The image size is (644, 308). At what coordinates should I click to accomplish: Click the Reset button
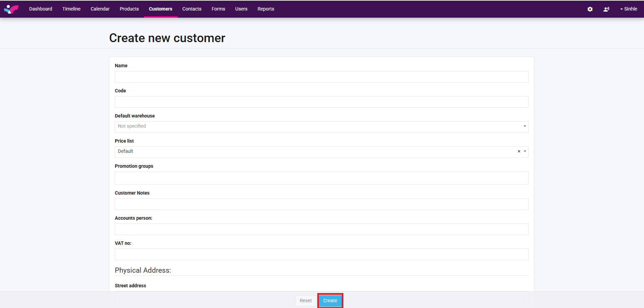[305, 301]
